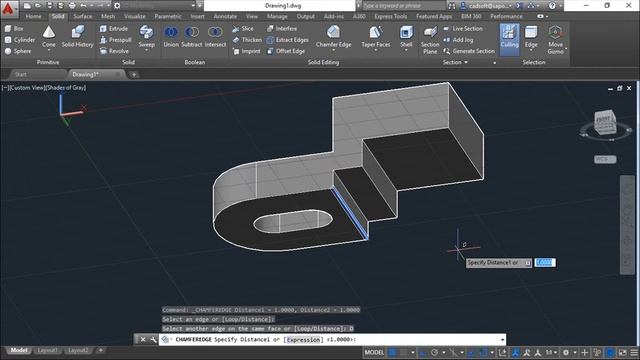This screenshot has width=640, height=360.
Task: Toggle Live Section on or off
Action: [x=463, y=29]
